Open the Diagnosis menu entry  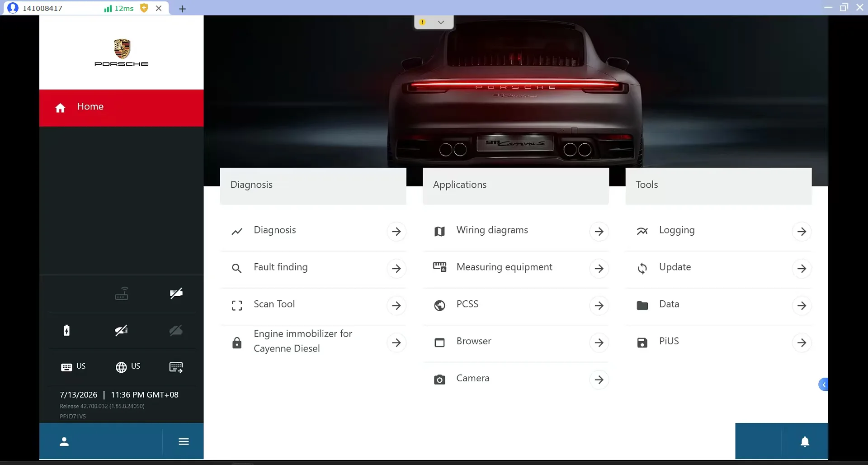tap(313, 231)
